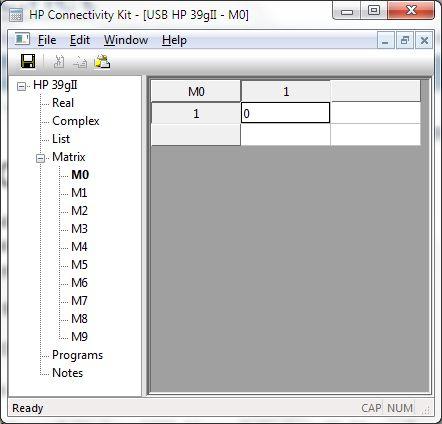Click the empty cell below value 0
The height and width of the screenshot is (424, 442).
285,135
